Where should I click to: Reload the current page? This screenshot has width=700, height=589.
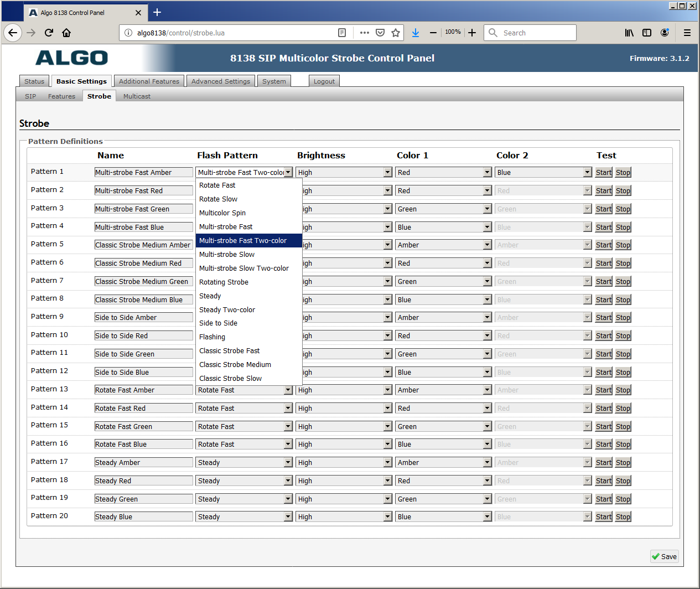(x=49, y=33)
